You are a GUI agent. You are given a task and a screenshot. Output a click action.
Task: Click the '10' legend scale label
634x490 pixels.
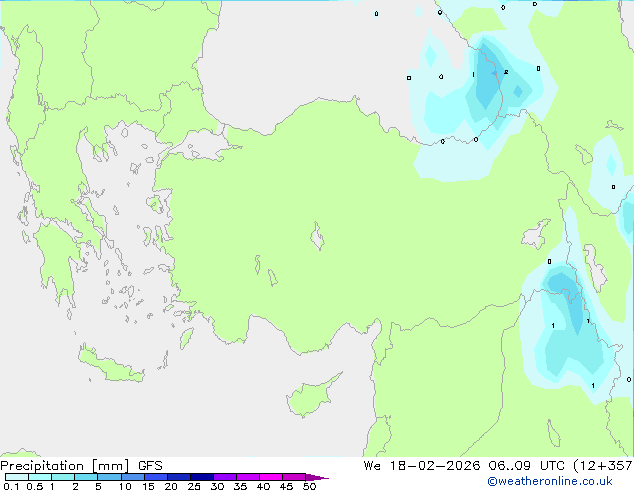click(x=125, y=486)
